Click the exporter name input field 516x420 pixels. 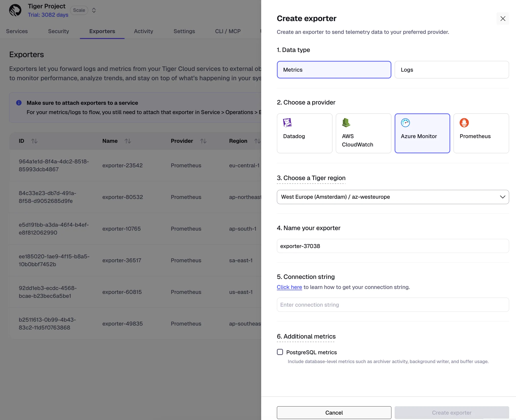pyautogui.click(x=393, y=246)
